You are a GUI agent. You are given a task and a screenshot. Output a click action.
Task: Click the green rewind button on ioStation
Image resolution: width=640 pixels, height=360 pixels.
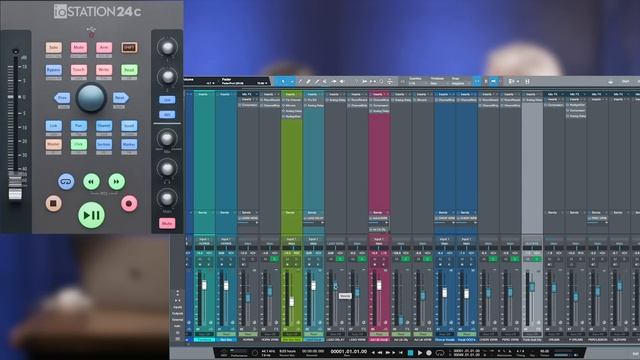91,181
